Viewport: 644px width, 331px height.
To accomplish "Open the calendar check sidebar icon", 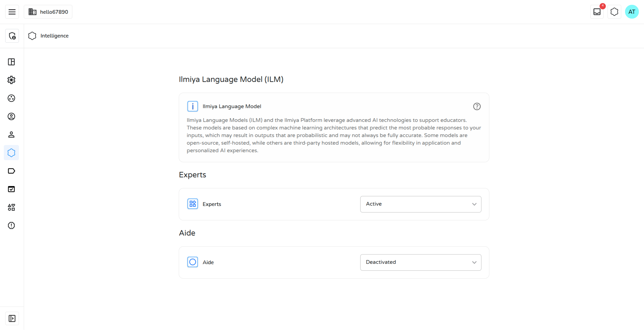I will pyautogui.click(x=11, y=189).
